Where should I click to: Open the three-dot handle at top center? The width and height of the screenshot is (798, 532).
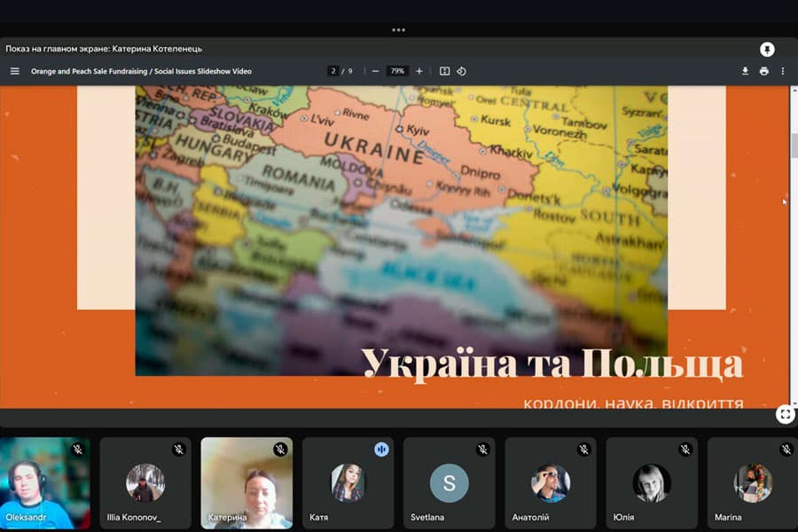(x=398, y=30)
